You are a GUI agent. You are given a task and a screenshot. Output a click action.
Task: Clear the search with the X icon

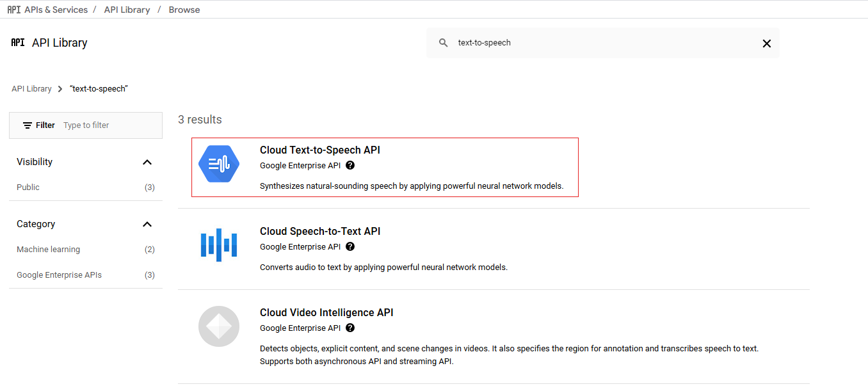(767, 44)
